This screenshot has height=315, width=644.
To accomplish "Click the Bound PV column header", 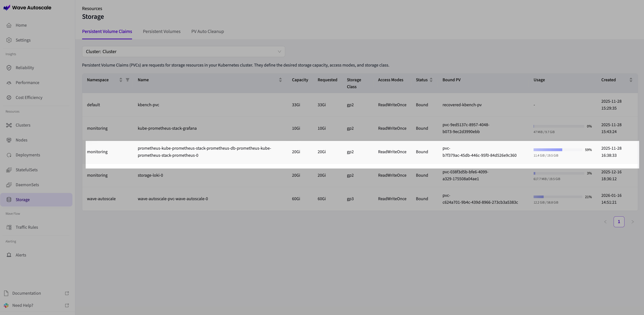I will pyautogui.click(x=451, y=80).
